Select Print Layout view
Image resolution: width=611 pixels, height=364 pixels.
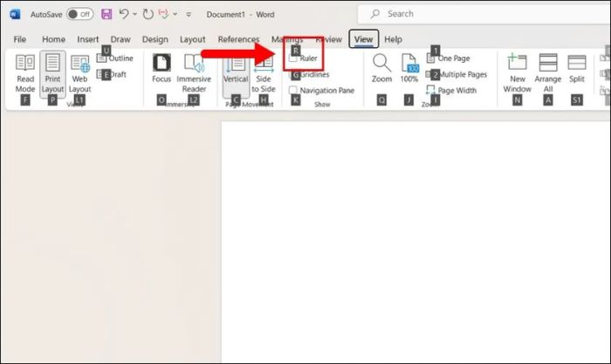pyautogui.click(x=52, y=73)
